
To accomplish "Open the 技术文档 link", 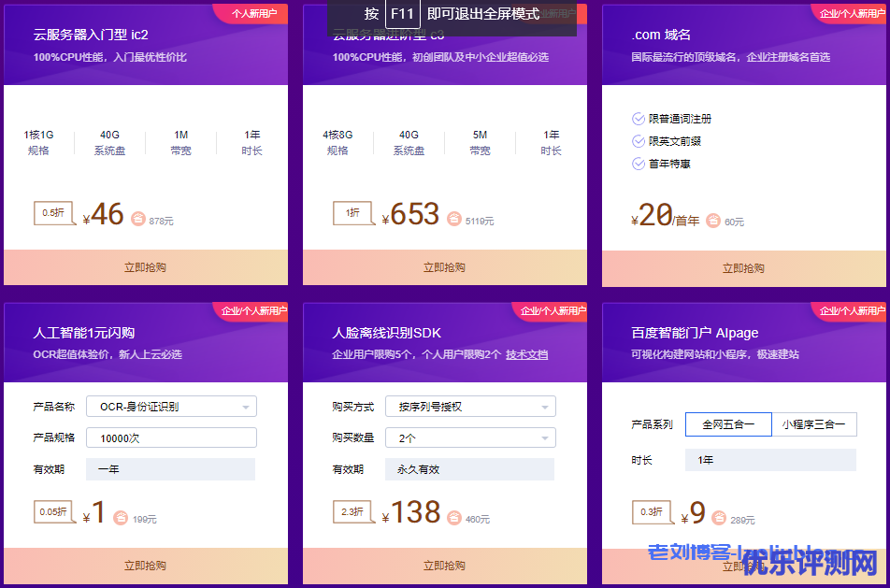I will tap(526, 355).
